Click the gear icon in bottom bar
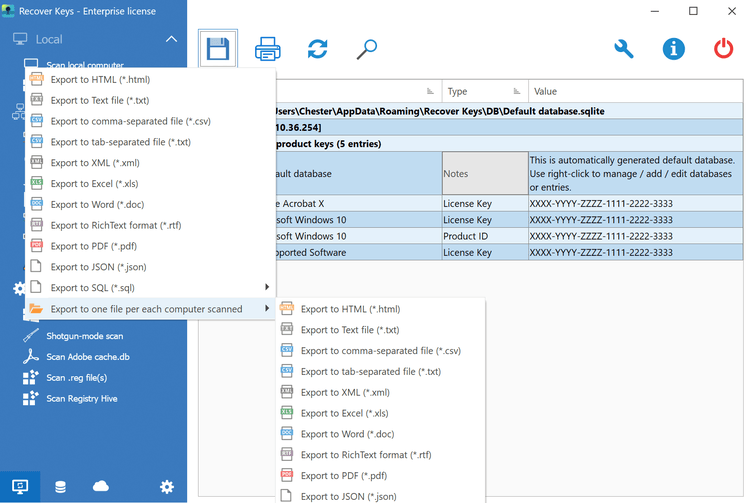This screenshot has width=750, height=503. click(x=167, y=487)
